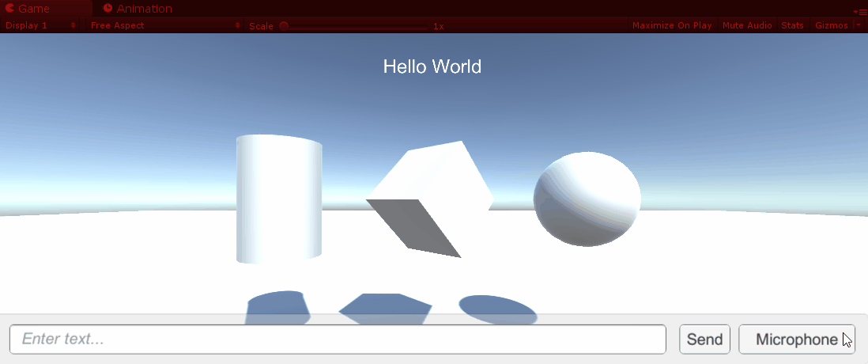Viewport: 868px width, 364px height.
Task: Click the sphere object
Action: click(x=587, y=199)
